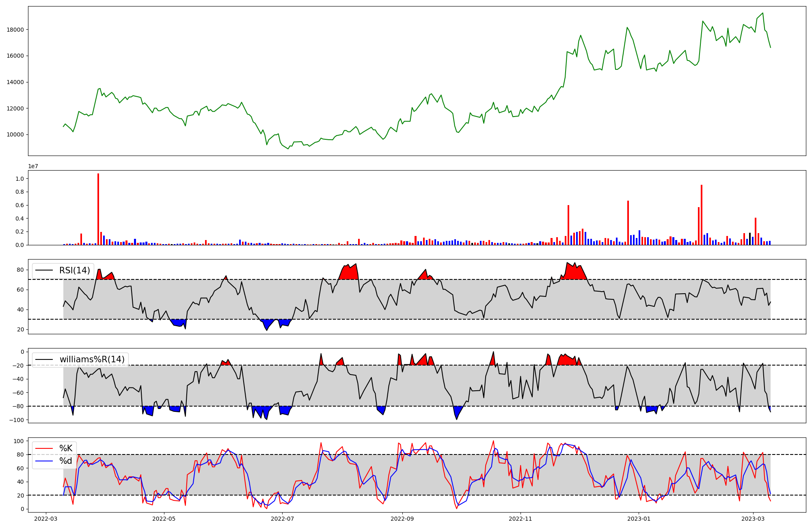This screenshot has width=812, height=528.
Task: Click the 2022-03 date axis label
Action: point(46,519)
